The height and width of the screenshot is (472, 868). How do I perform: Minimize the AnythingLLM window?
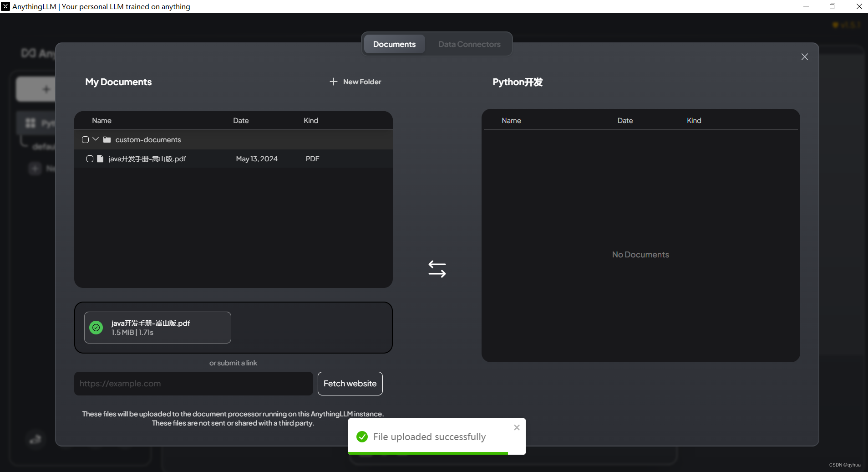806,6
